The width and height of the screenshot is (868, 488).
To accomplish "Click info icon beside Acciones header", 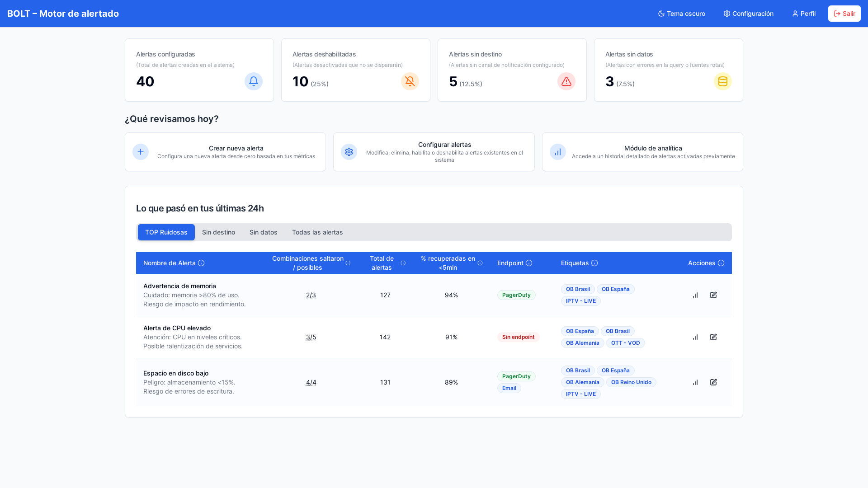I will coord(721,263).
